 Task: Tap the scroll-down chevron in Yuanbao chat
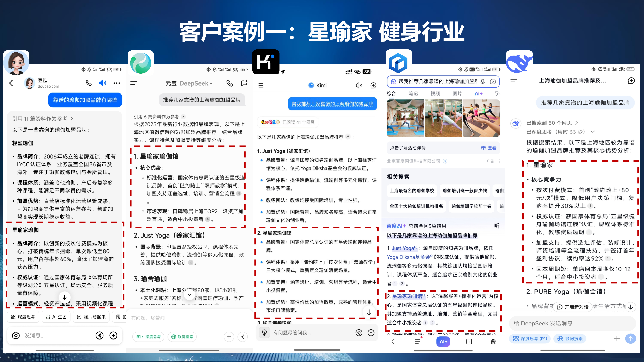click(x=189, y=295)
